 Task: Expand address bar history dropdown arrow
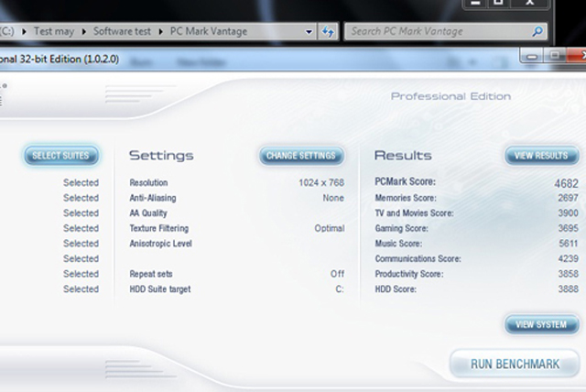pyautogui.click(x=309, y=32)
